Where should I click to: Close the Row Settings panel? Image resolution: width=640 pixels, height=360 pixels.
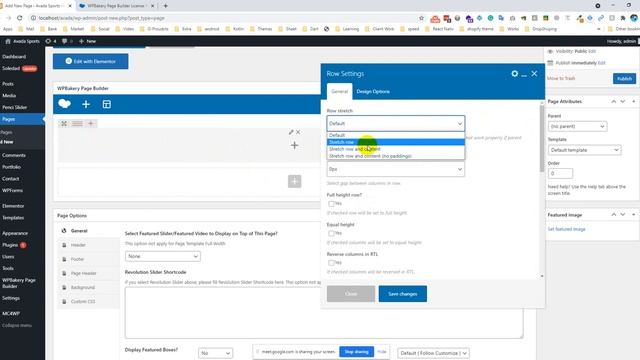tap(534, 73)
